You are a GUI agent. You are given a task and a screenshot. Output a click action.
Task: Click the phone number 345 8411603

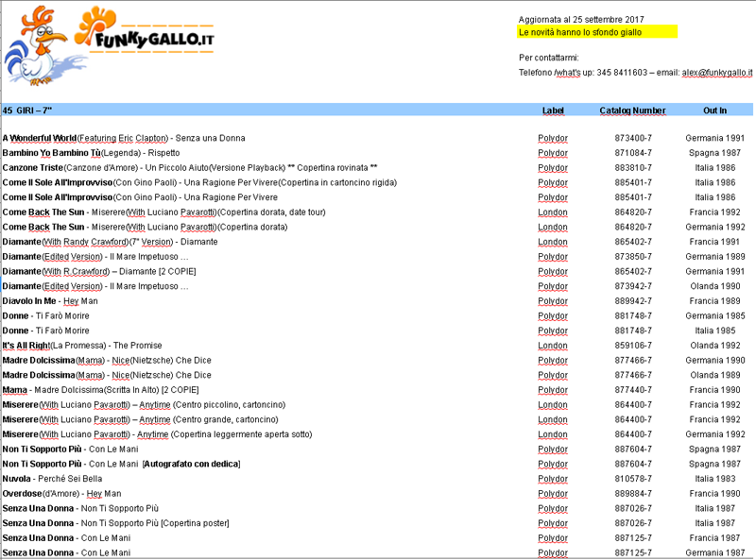pyautogui.click(x=622, y=73)
